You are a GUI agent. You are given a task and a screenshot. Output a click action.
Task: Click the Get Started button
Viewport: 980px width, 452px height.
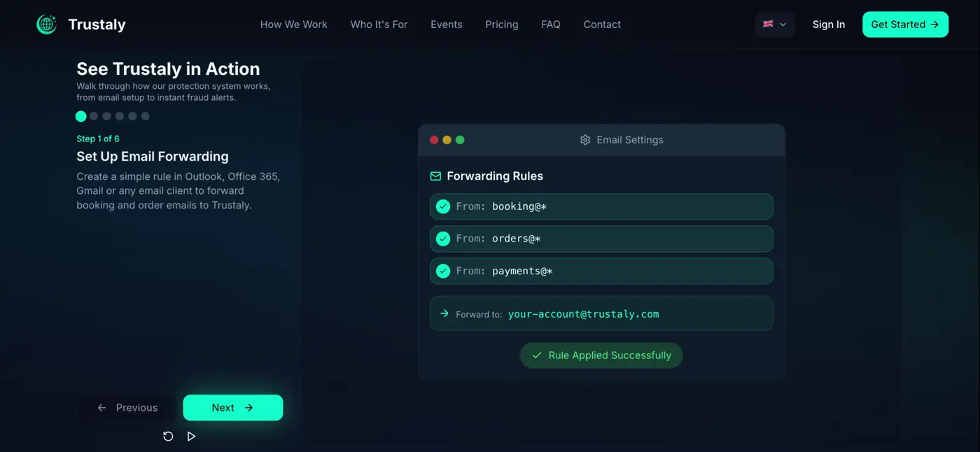905,24
